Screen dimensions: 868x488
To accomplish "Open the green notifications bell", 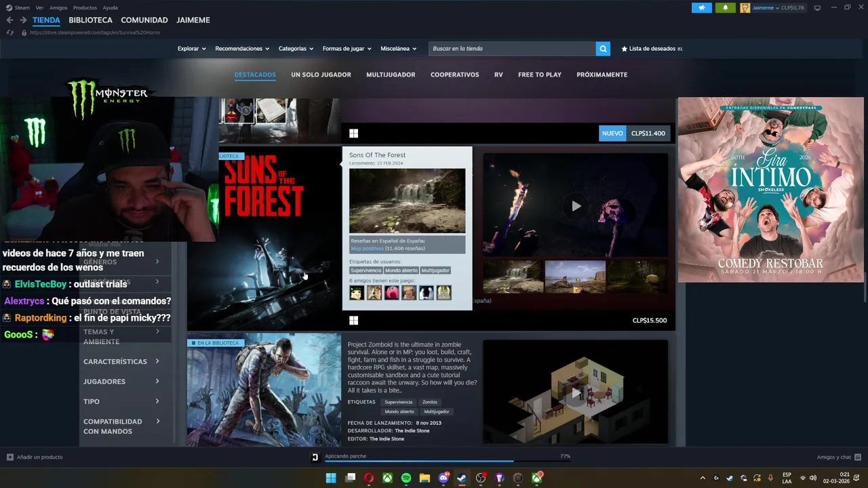I will point(725,8).
